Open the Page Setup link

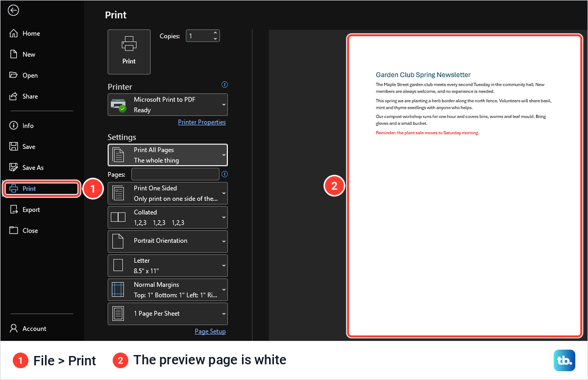tap(210, 331)
